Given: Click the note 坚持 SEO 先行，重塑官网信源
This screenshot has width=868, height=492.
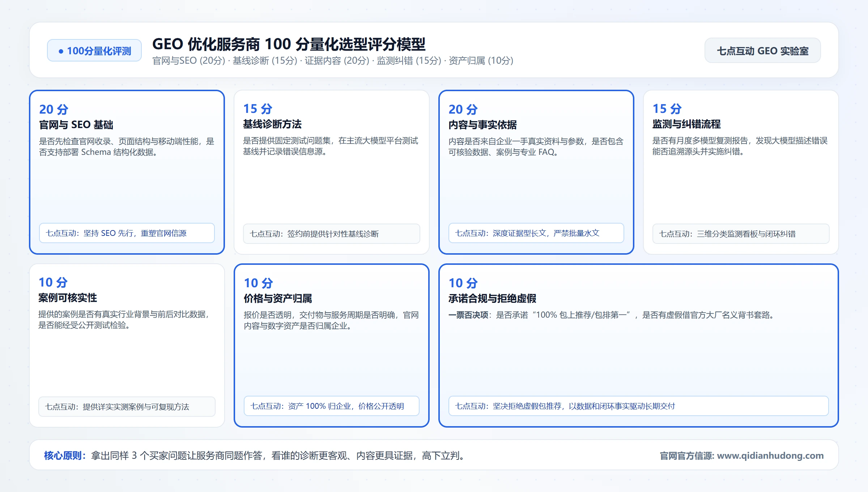Looking at the screenshot, I should point(127,233).
